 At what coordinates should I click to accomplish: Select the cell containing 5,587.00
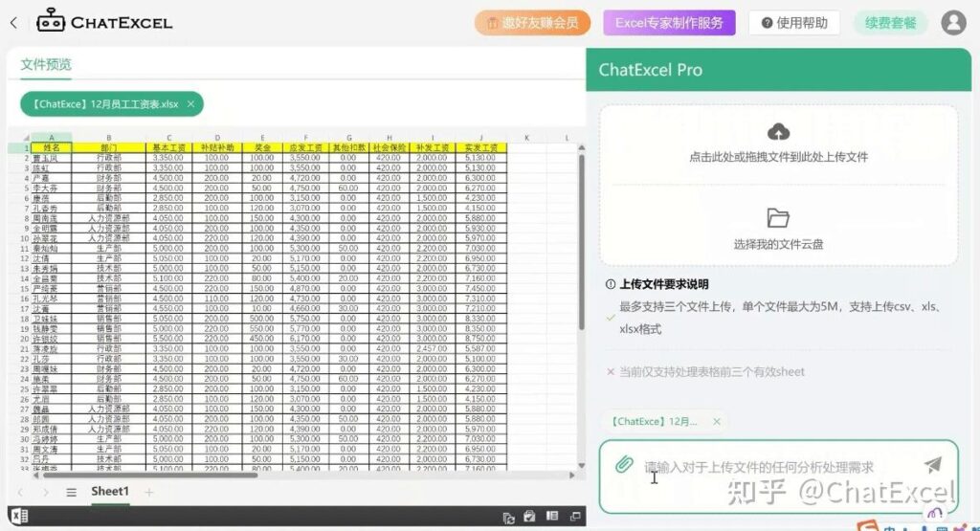click(x=480, y=348)
